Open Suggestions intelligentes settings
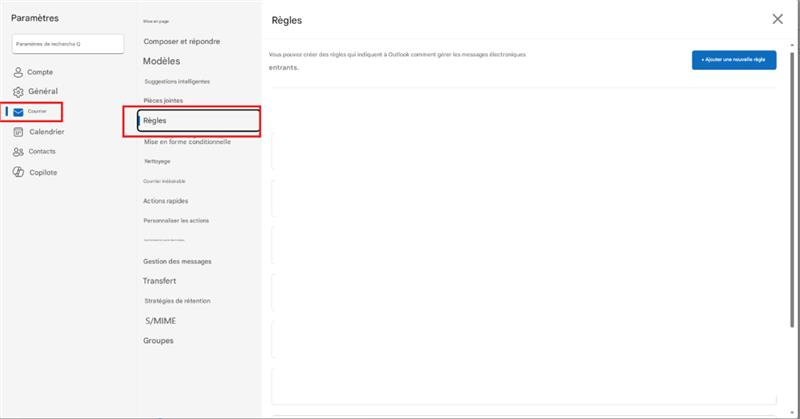The height and width of the screenshot is (419, 800). click(x=177, y=81)
